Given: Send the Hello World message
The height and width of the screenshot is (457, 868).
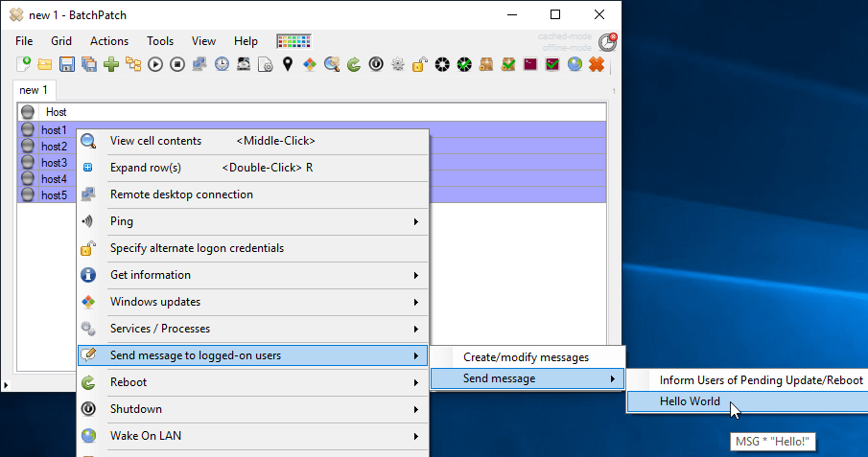Looking at the screenshot, I should click(748, 401).
